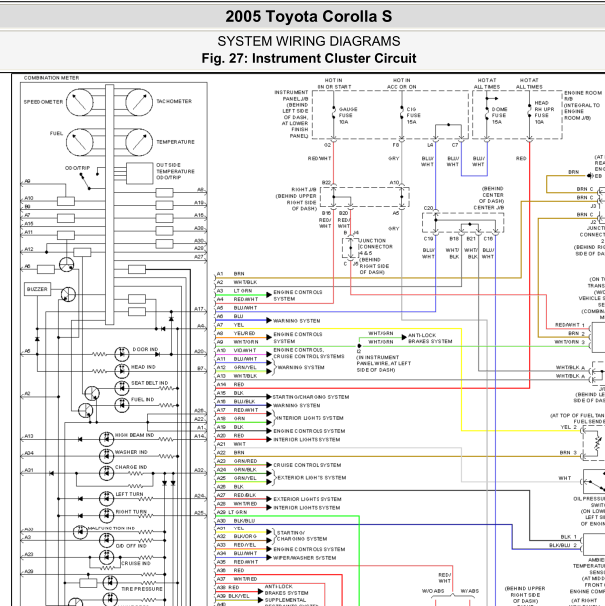Click the "FUEL IND" label

pos(142,400)
